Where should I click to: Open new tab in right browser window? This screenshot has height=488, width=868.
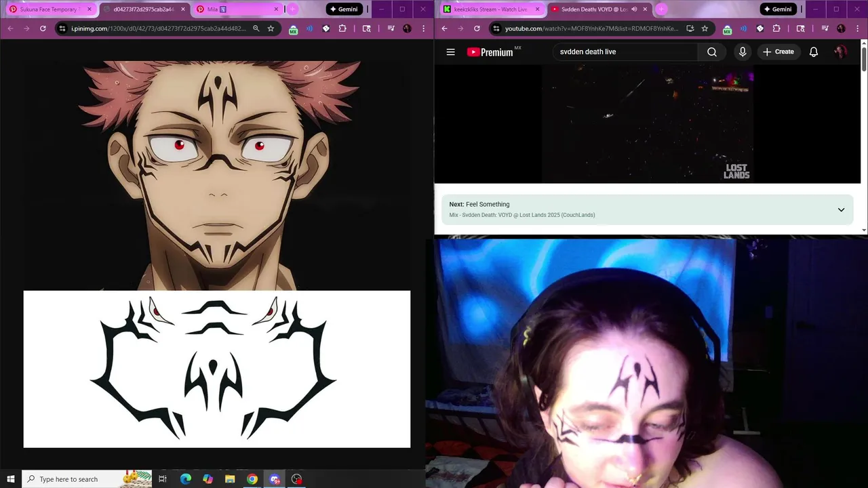click(661, 9)
